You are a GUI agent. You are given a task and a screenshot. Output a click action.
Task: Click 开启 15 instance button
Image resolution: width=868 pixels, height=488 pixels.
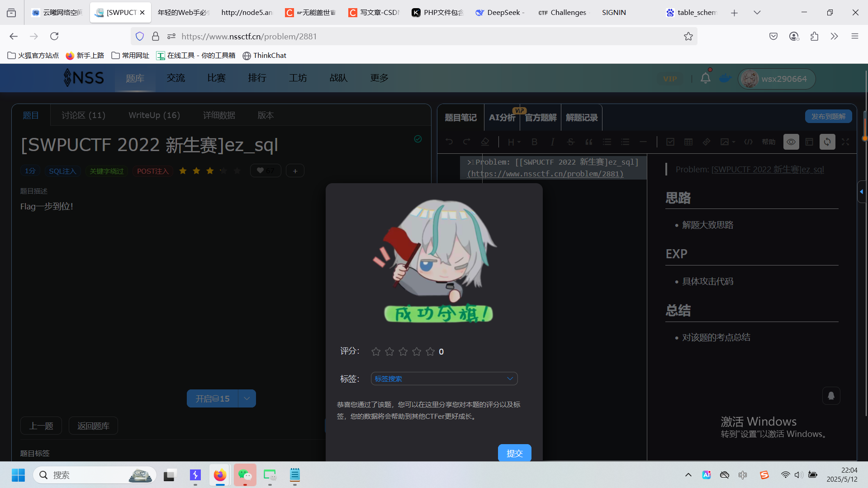[213, 398]
